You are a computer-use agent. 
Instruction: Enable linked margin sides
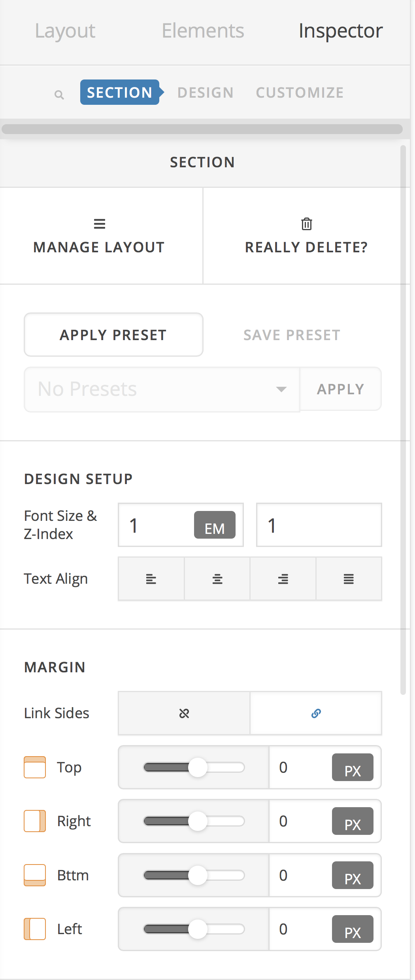[x=316, y=713]
